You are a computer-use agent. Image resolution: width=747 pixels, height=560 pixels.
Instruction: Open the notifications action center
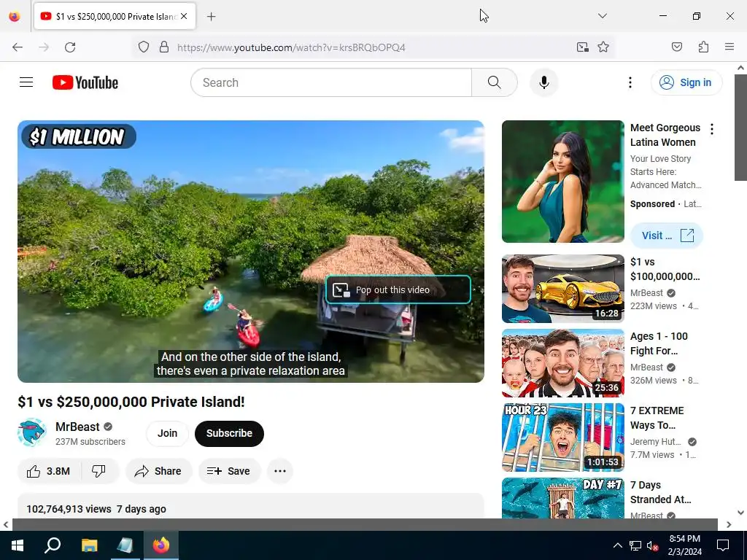[x=723, y=545]
